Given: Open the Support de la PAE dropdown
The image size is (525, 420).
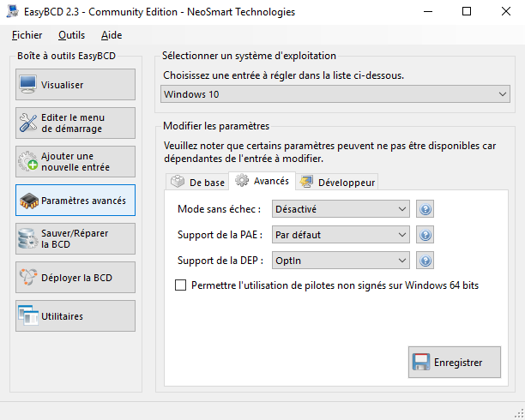Looking at the screenshot, I should point(341,235).
